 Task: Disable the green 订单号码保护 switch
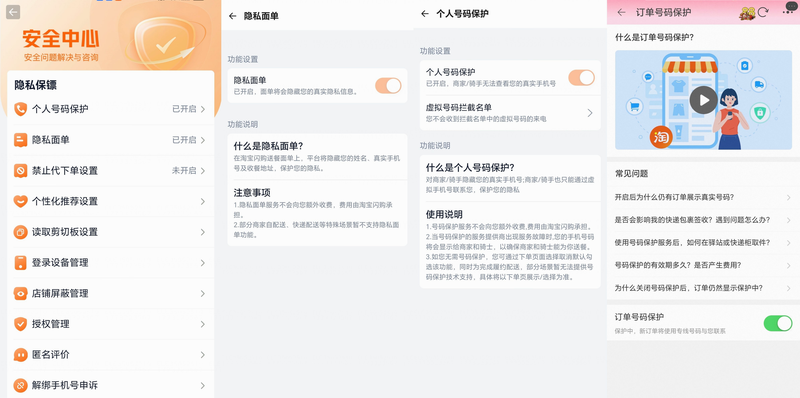[778, 323]
